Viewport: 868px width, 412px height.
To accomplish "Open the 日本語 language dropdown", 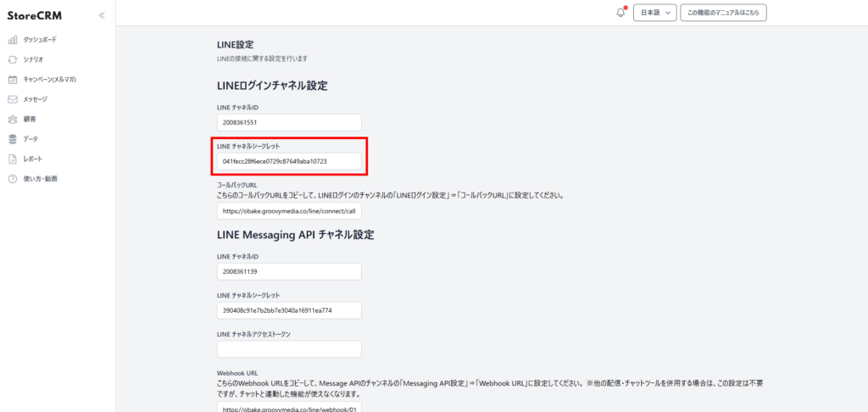I will coord(654,13).
